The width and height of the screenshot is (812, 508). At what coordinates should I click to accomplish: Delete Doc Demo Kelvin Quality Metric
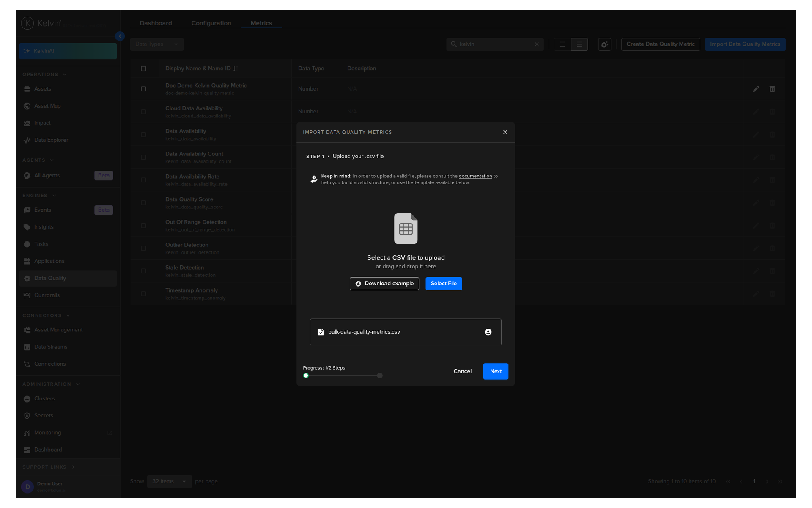coord(772,89)
